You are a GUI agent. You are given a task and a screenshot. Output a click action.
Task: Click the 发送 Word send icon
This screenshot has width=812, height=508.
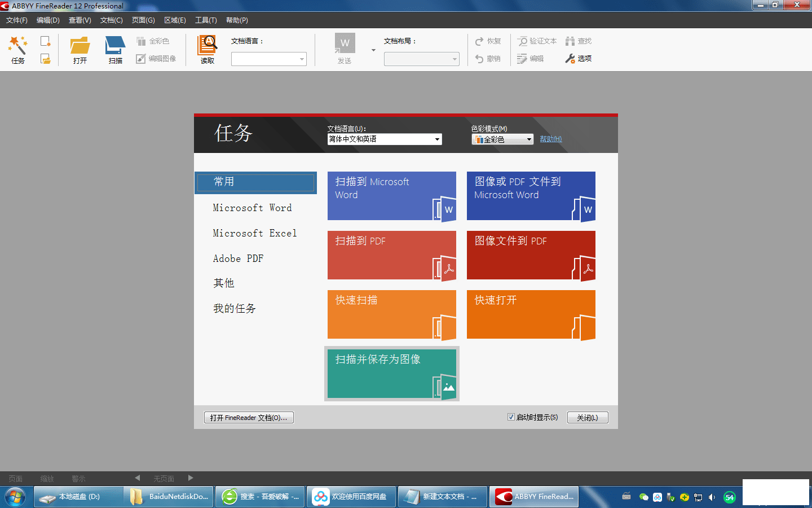345,50
